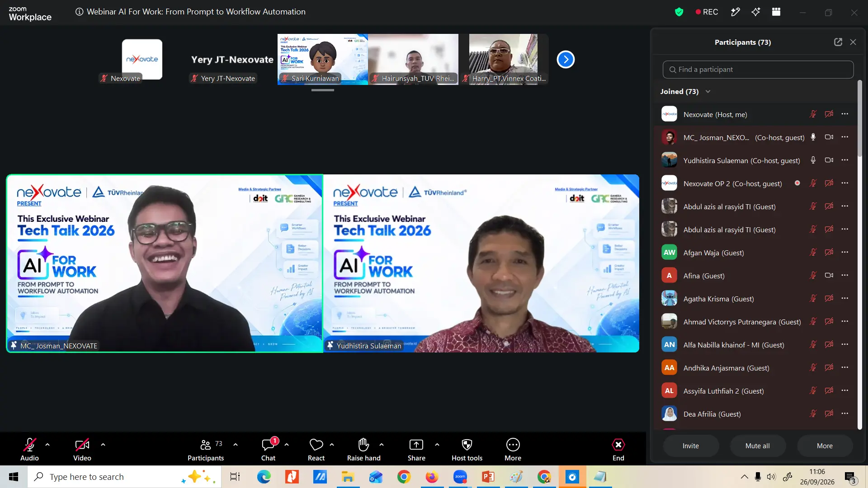The image size is (868, 488).
Task: Open More button in Participants panel footer
Action: (825, 446)
